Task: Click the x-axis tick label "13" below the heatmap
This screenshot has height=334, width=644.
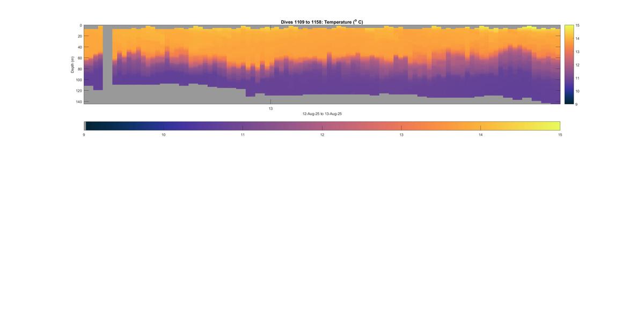Action: pyautogui.click(x=270, y=108)
